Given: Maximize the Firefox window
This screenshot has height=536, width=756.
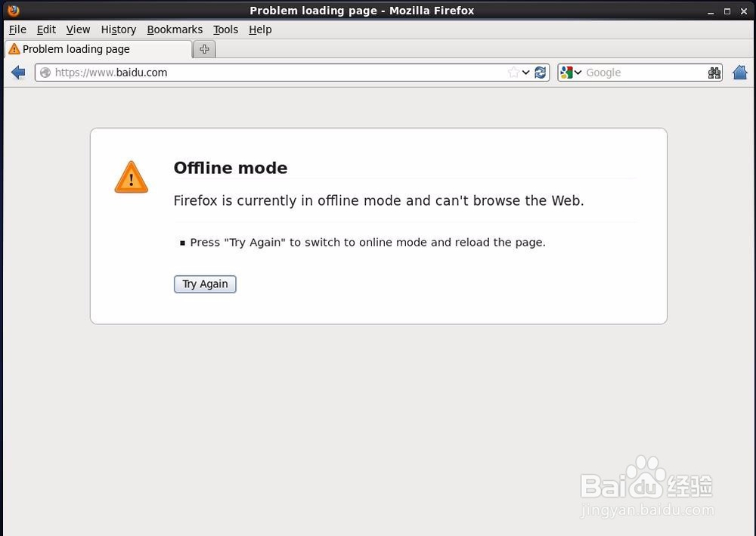Looking at the screenshot, I should click(727, 11).
